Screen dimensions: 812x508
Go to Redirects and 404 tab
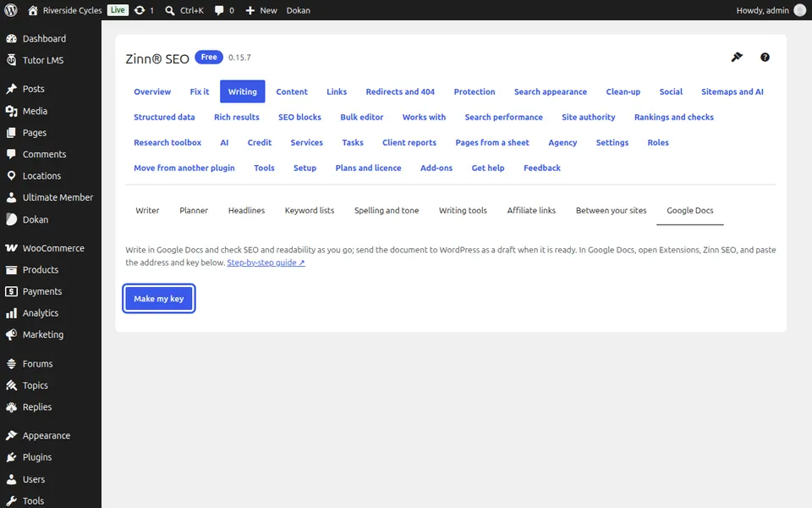(400, 91)
